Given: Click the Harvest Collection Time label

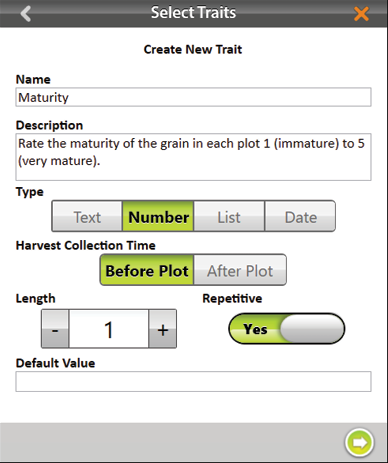Looking at the screenshot, I should 86,245.
